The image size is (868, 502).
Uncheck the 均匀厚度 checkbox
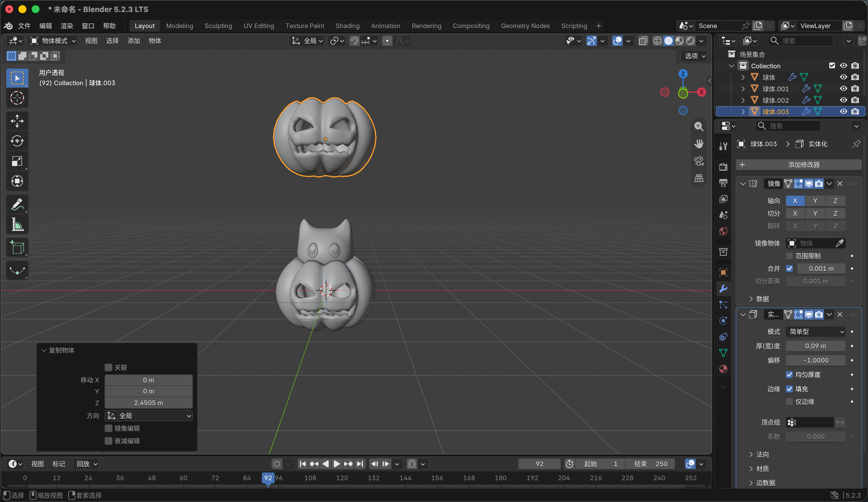789,375
